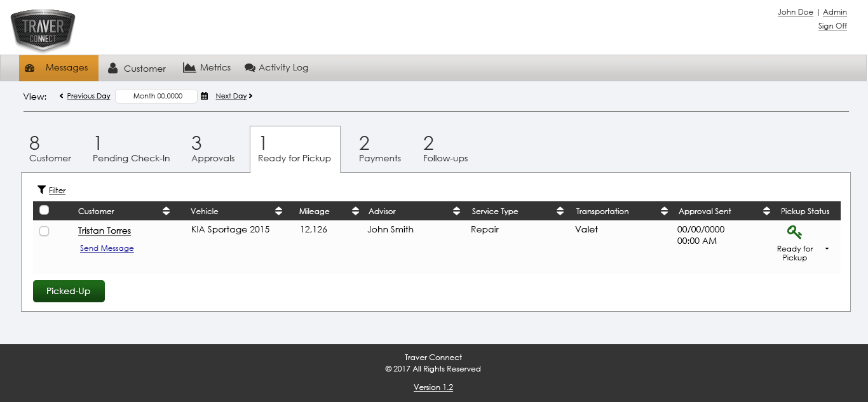Open the Ready for Pickup status dropdown
The image size is (868, 402).
point(827,249)
